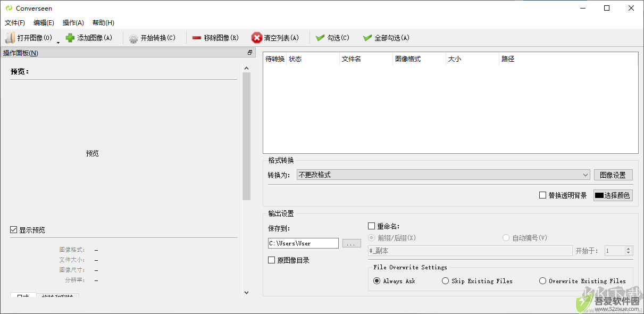The width and height of the screenshot is (644, 314).
Task: Toggle the 显示预览 checkbox
Action: pyautogui.click(x=14, y=230)
